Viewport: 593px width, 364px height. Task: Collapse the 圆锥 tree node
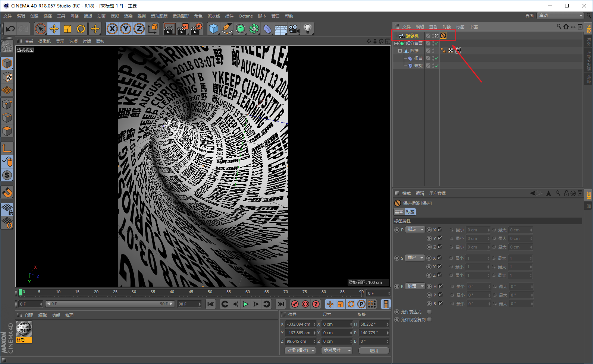pyautogui.click(x=400, y=51)
